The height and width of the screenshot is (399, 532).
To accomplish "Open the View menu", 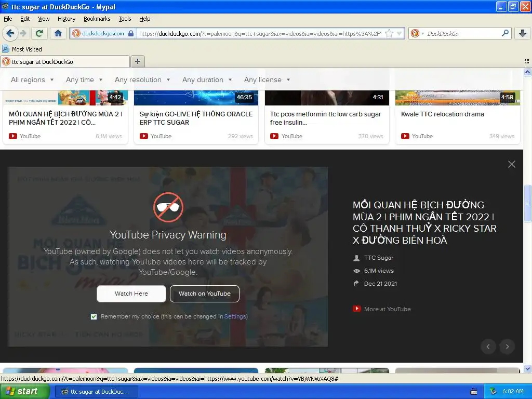I will click(44, 19).
